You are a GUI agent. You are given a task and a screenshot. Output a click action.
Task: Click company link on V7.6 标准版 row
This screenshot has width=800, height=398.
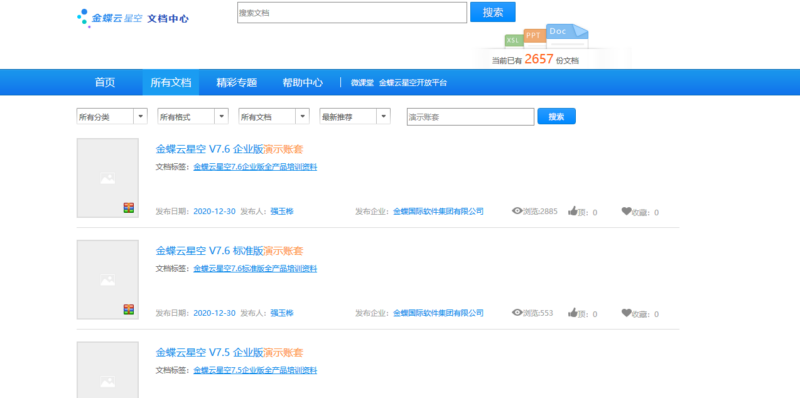[438, 313]
